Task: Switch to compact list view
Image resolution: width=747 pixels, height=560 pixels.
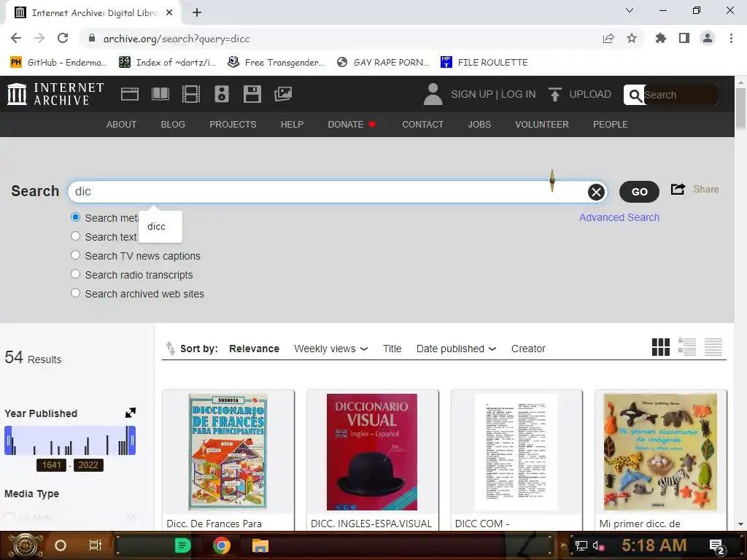Action: click(713, 347)
